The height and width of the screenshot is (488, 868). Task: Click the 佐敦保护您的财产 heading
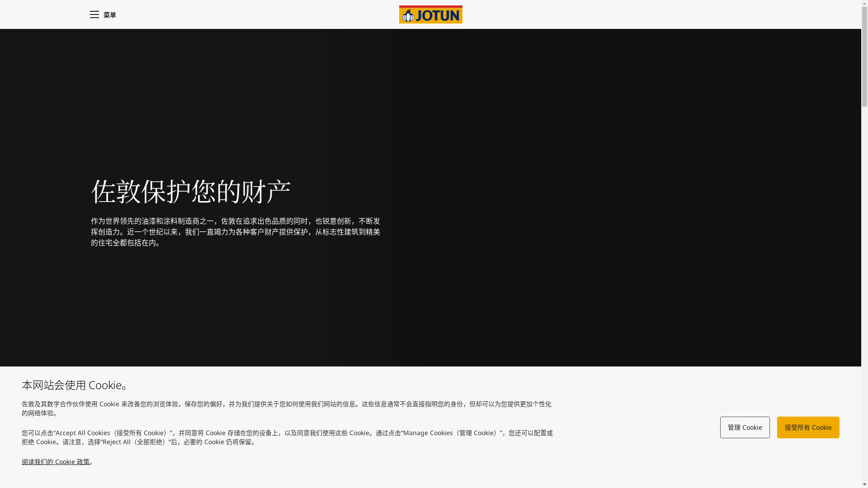coord(191,191)
